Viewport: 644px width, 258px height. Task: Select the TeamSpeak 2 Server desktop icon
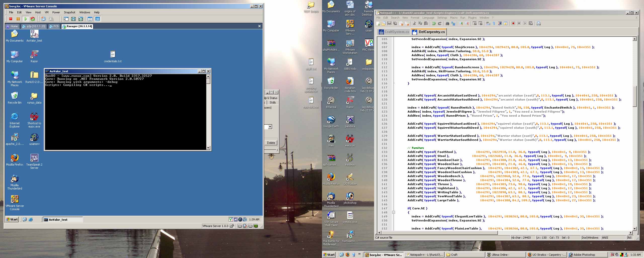click(x=34, y=162)
